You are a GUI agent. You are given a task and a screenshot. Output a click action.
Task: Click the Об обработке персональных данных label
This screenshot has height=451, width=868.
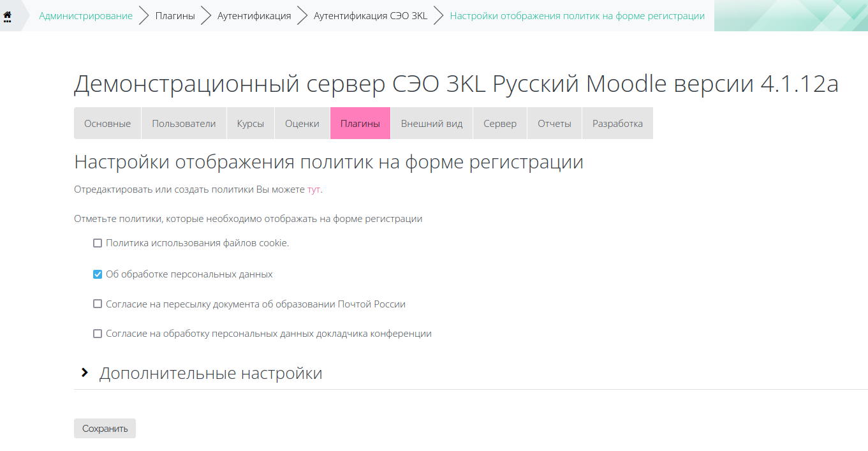point(189,274)
